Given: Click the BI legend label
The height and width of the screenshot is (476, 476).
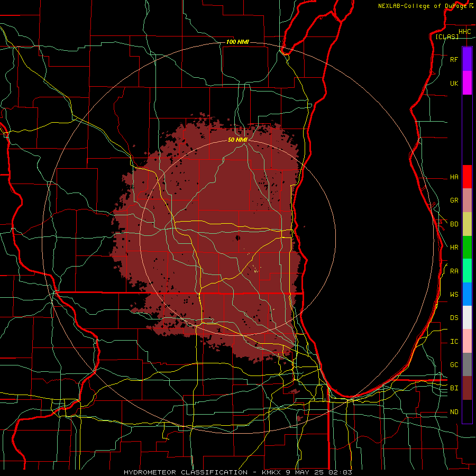Looking at the screenshot, I should (x=454, y=388).
